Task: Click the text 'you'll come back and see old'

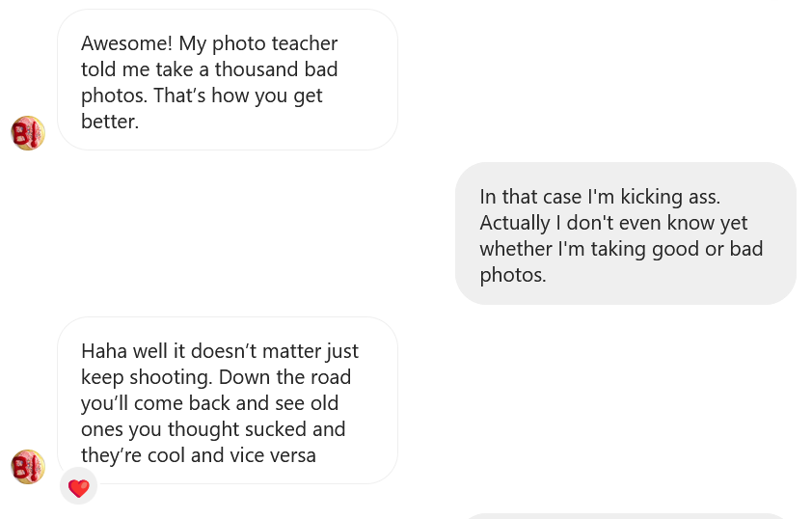Action: (x=210, y=403)
